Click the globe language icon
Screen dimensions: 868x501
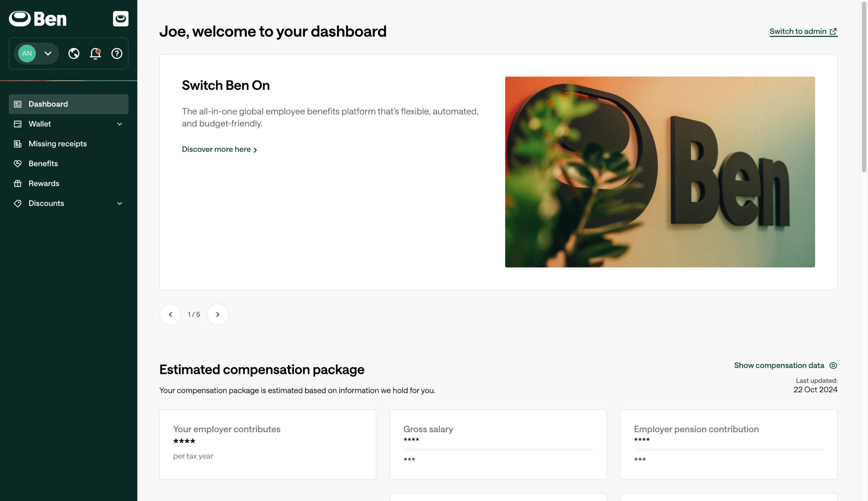click(74, 53)
